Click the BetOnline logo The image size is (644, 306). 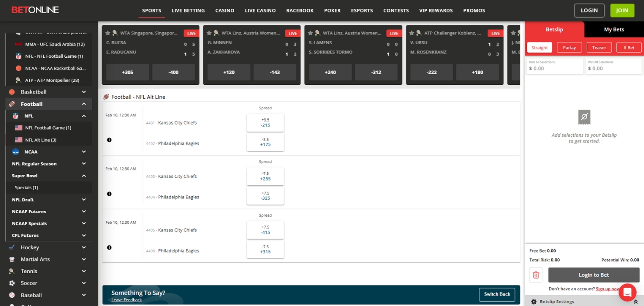[35, 10]
